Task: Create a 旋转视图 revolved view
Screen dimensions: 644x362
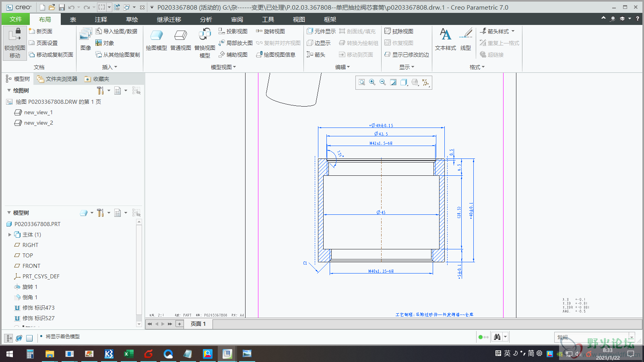Action: pos(270,31)
